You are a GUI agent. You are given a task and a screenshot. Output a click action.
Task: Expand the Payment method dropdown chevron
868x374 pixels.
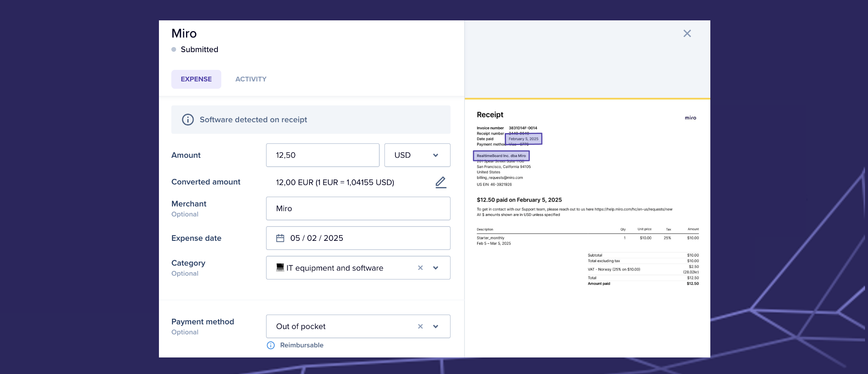(x=436, y=327)
